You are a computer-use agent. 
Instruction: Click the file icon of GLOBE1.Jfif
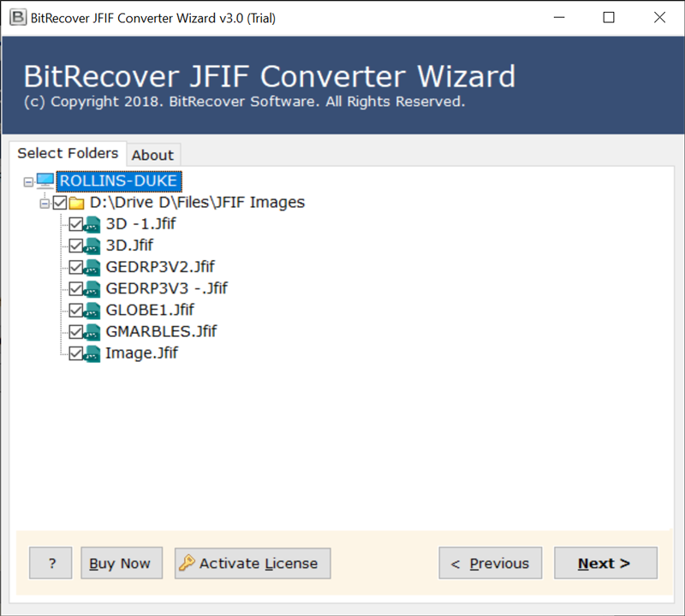[x=92, y=311]
